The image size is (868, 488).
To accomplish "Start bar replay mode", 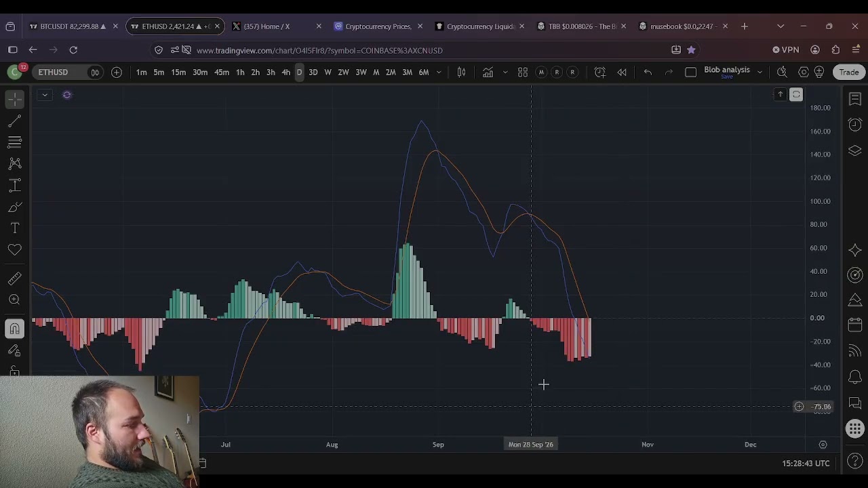I will click(x=622, y=72).
